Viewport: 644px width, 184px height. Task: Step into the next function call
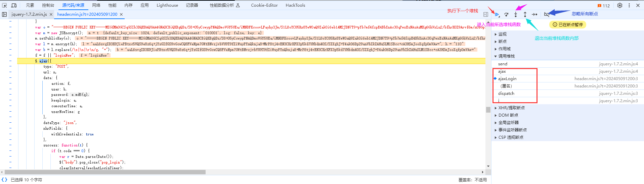[516, 14]
